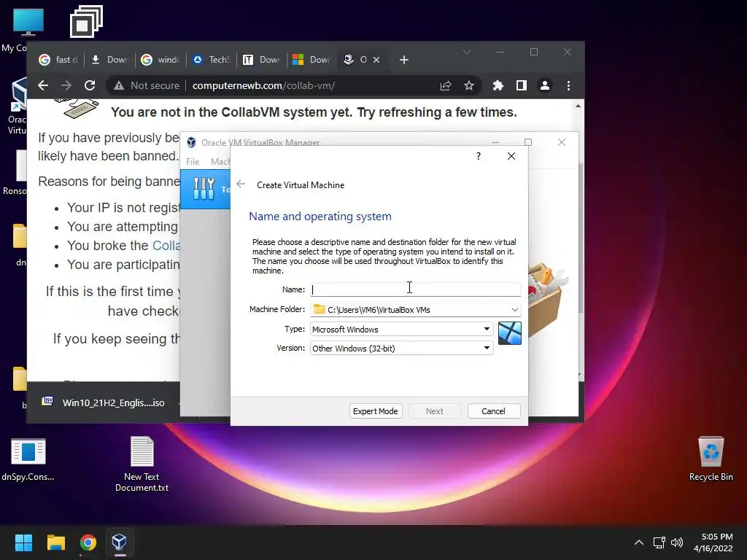Open Chrome from the taskbar

tap(88, 542)
